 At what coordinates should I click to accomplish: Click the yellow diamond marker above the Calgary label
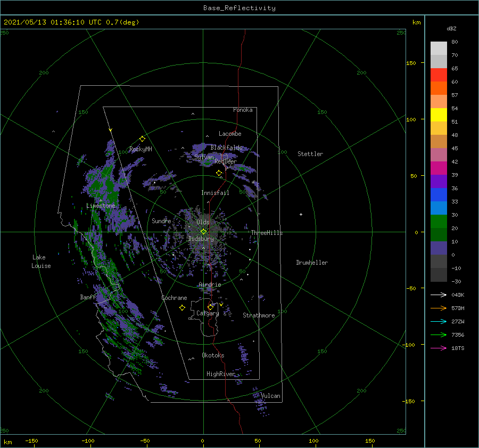click(210, 307)
